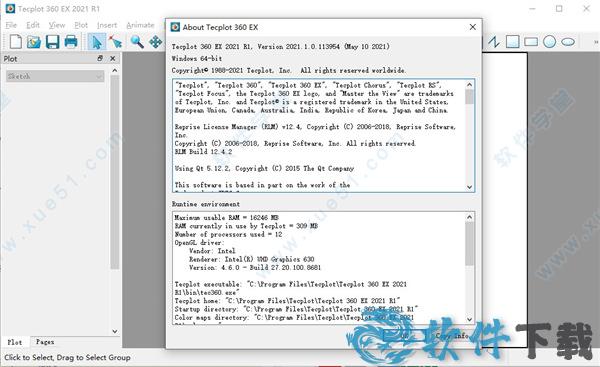Viewport: 600px width, 367px height.
Task: Select the Adjustor pointer tool
Action: point(115,41)
